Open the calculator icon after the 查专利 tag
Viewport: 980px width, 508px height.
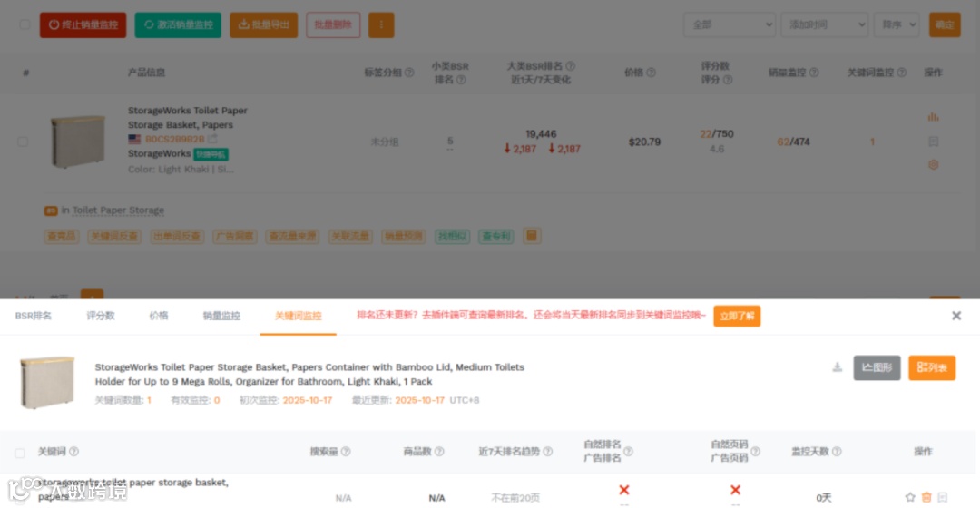pos(532,236)
